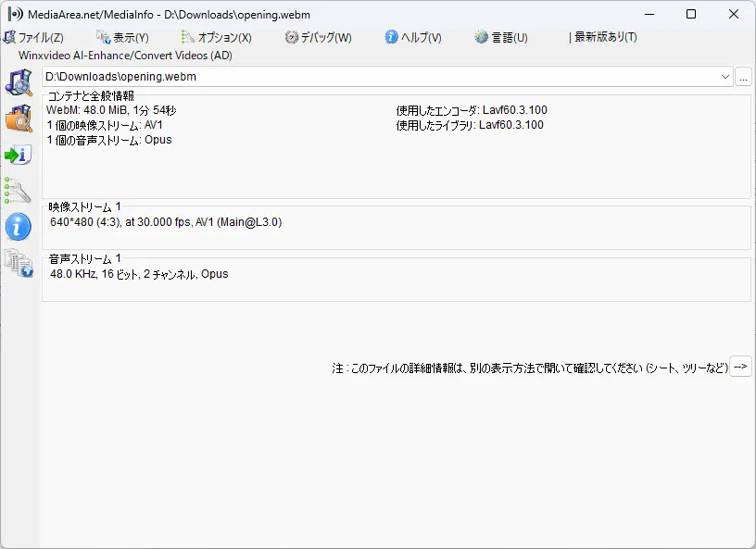This screenshot has width=756, height=549.
Task: Click the blue About info icon
Action: [x=19, y=227]
